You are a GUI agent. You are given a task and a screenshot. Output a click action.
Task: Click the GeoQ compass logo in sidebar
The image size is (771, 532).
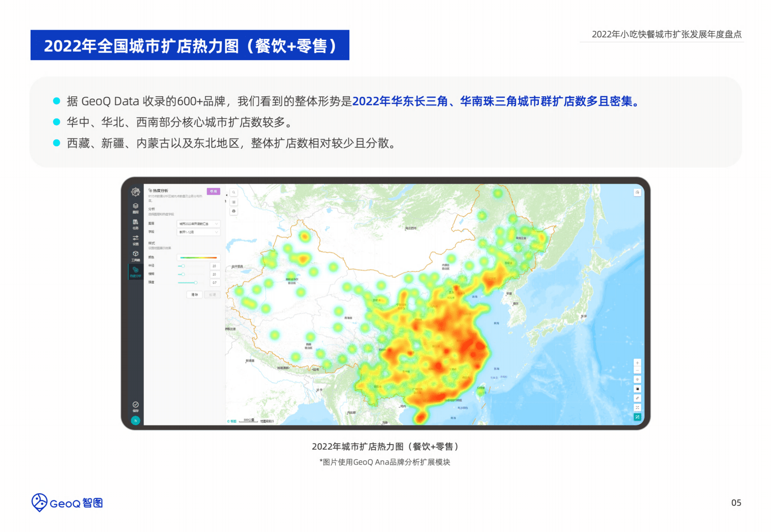(x=136, y=192)
